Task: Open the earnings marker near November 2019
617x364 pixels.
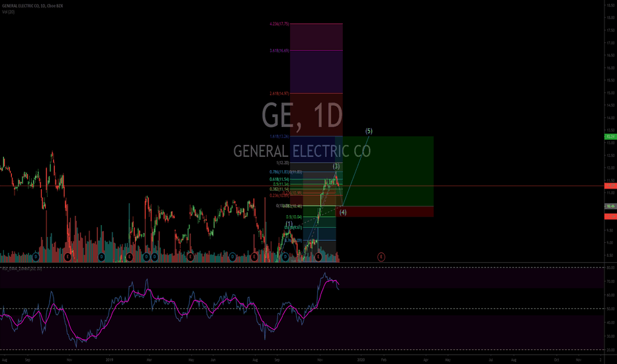Action: (x=318, y=257)
